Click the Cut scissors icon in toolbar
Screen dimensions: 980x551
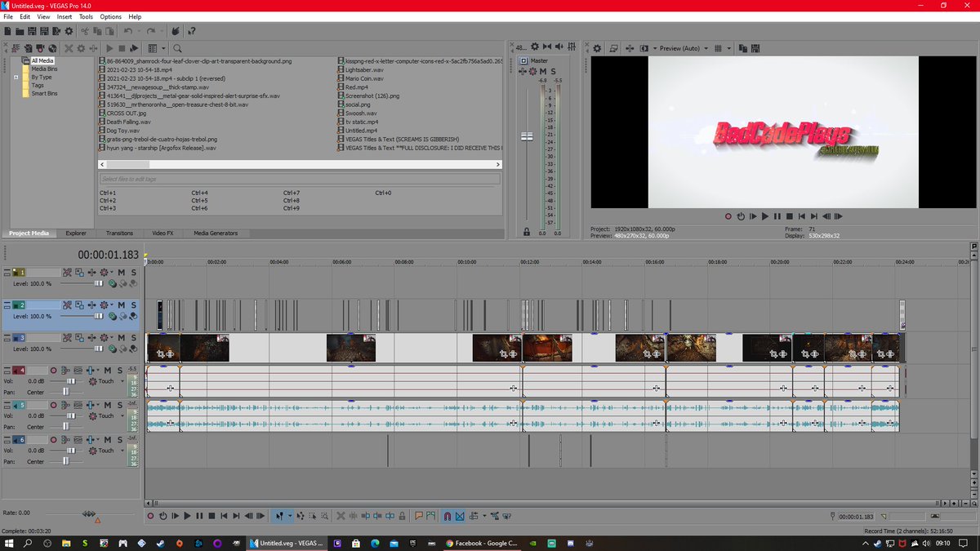click(85, 31)
